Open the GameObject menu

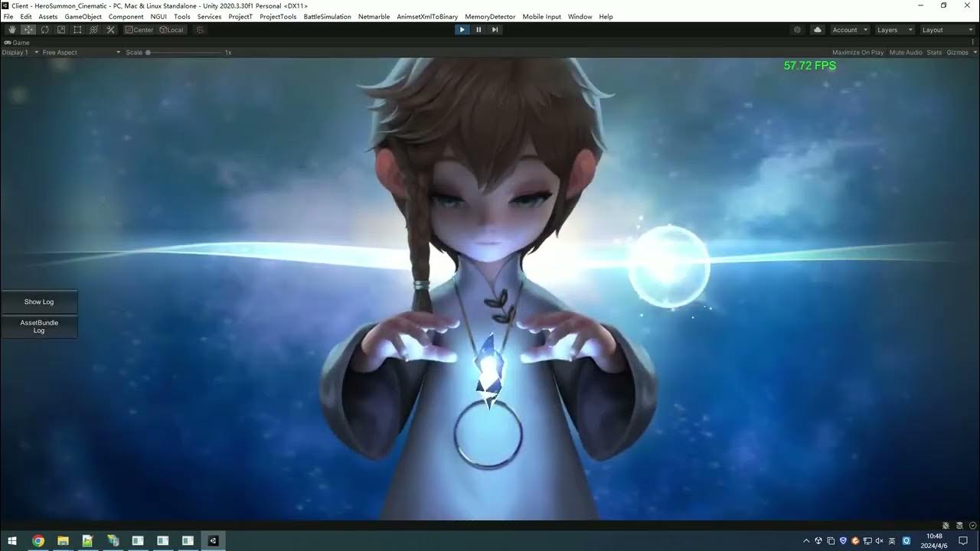click(83, 17)
